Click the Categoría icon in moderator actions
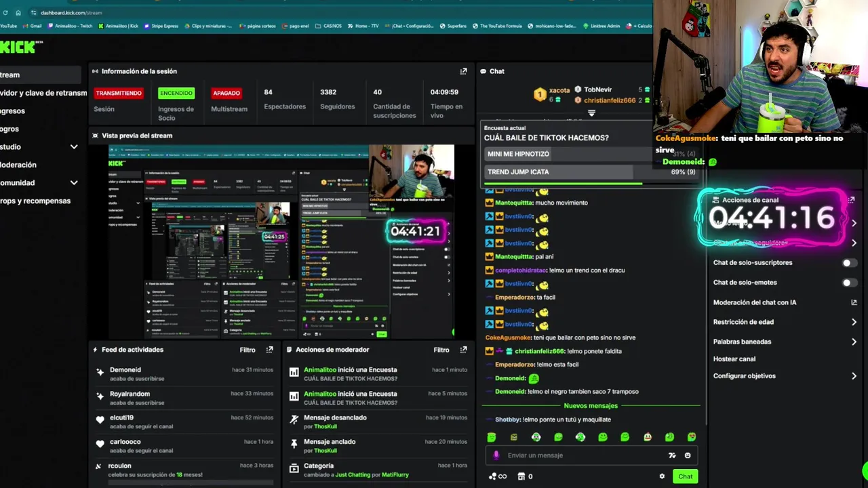This screenshot has height=488, width=868. (294, 468)
